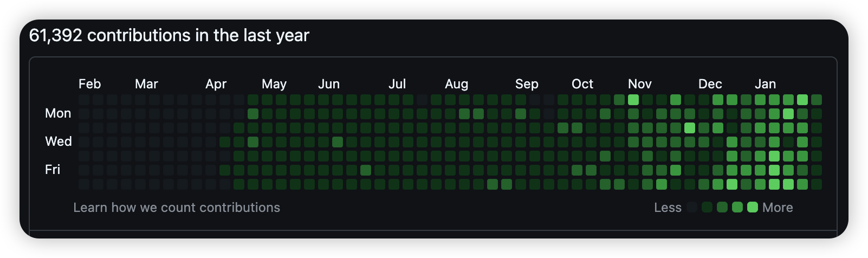This screenshot has height=258, width=868.
Task: Open the Learn how we count contributions link
Action: pos(177,208)
